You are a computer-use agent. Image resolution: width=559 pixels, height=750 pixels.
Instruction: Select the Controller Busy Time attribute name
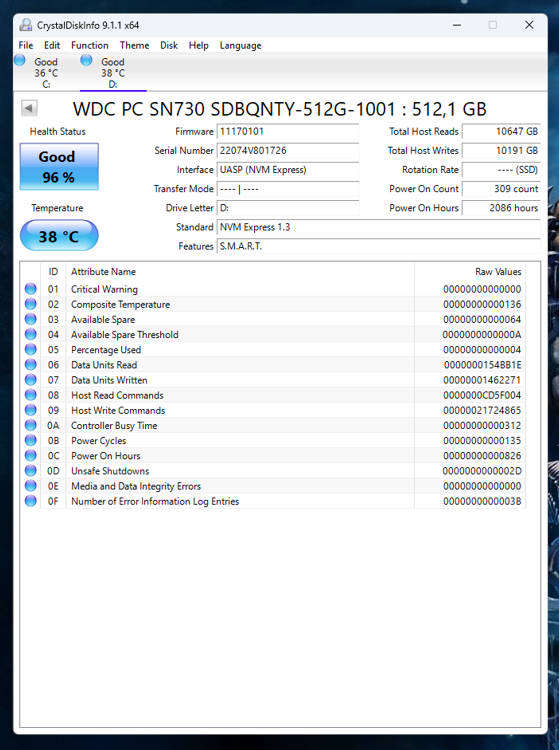114,426
